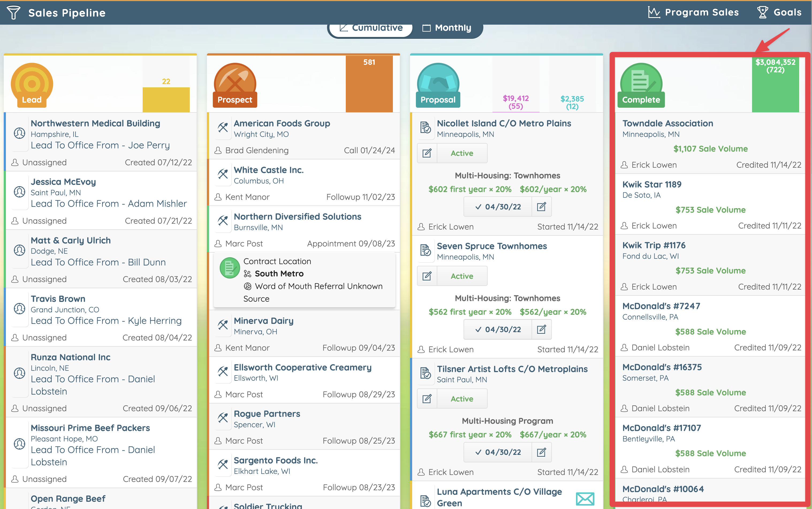812x509 pixels.
Task: Open McDonald's #16375 completed sale
Action: click(x=662, y=367)
